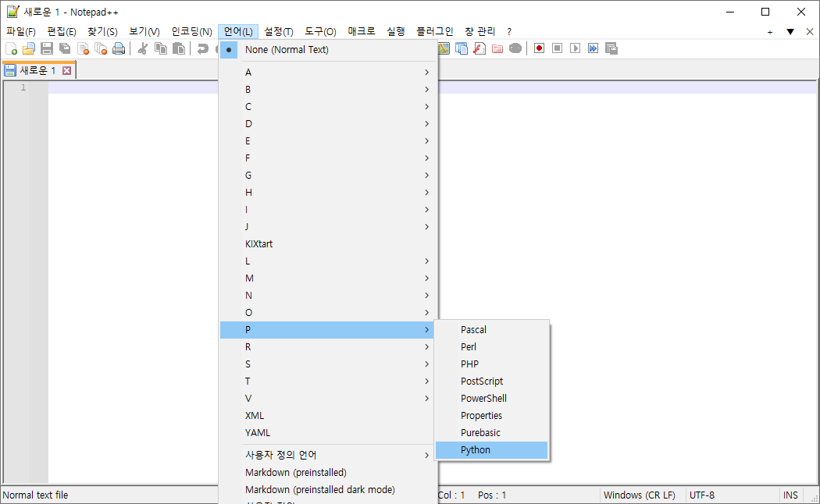Expand the C language submenu
The height and width of the screenshot is (504, 820).
[329, 107]
